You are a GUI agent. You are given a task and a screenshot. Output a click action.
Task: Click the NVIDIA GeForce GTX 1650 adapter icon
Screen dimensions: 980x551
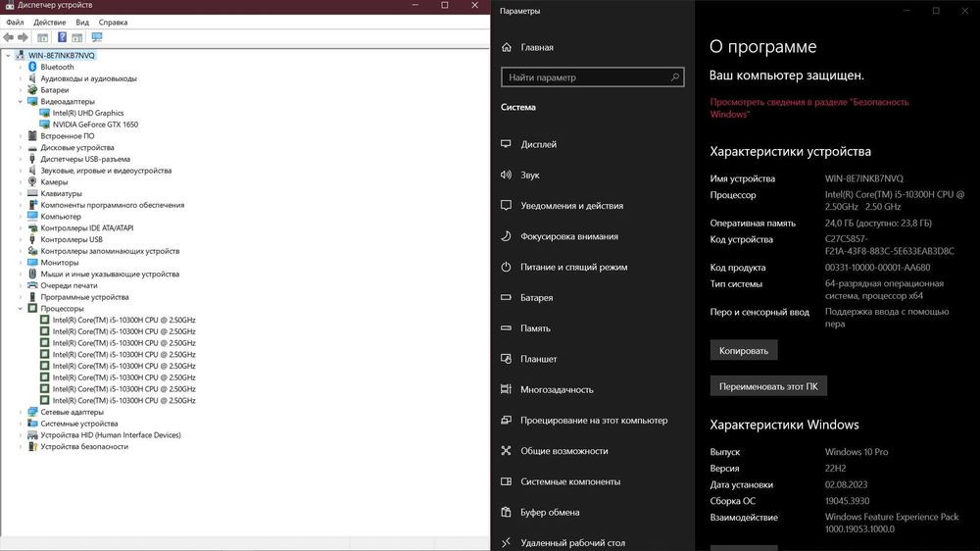[x=44, y=125]
